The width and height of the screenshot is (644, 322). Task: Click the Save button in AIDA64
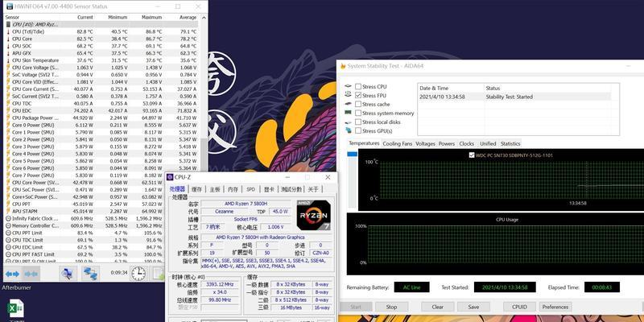click(473, 307)
